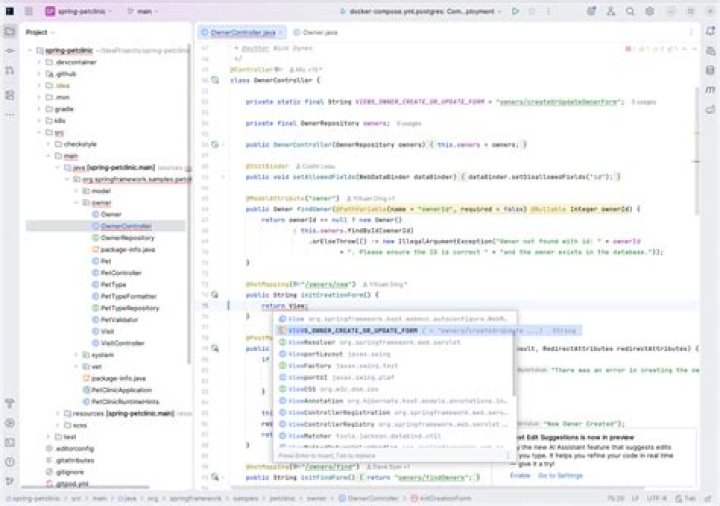This screenshot has width=720, height=506.
Task: Open the Git tool window icon
Action: pyautogui.click(x=10, y=481)
